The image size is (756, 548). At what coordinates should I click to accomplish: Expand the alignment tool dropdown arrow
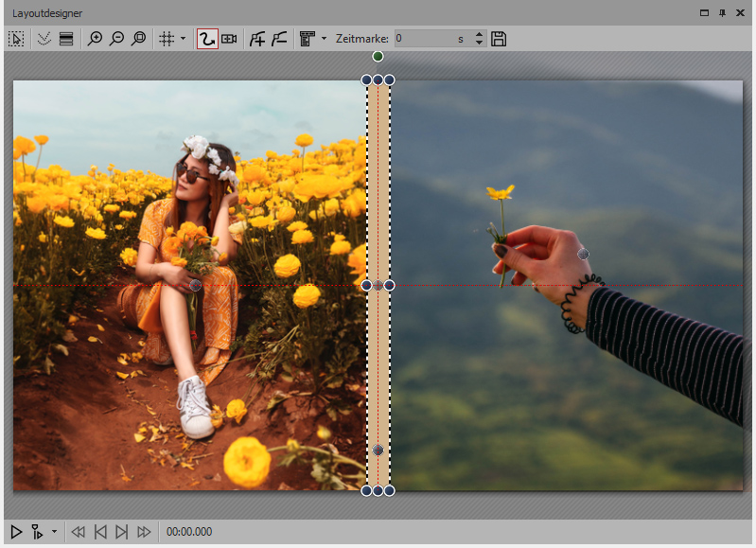point(324,39)
